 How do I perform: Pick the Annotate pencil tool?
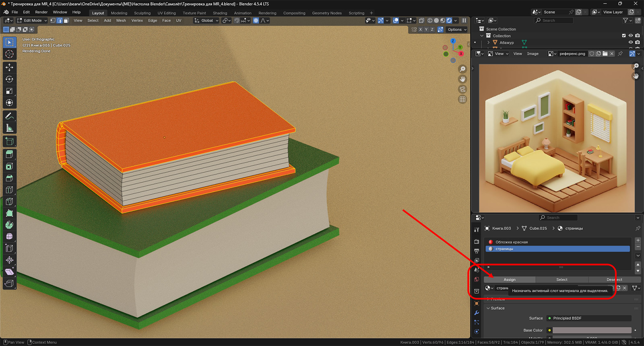coord(9,116)
